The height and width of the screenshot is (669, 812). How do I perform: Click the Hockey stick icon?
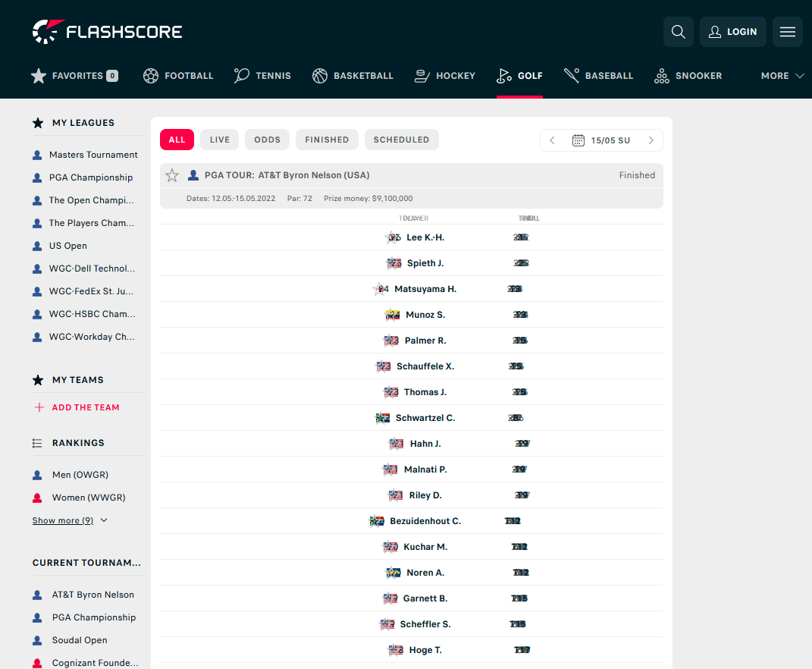[422, 76]
